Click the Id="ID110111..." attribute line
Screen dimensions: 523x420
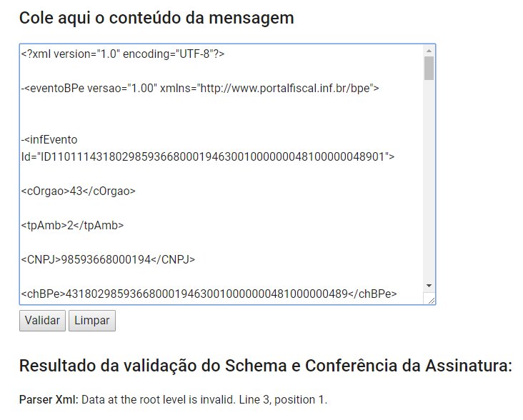pyautogui.click(x=208, y=156)
